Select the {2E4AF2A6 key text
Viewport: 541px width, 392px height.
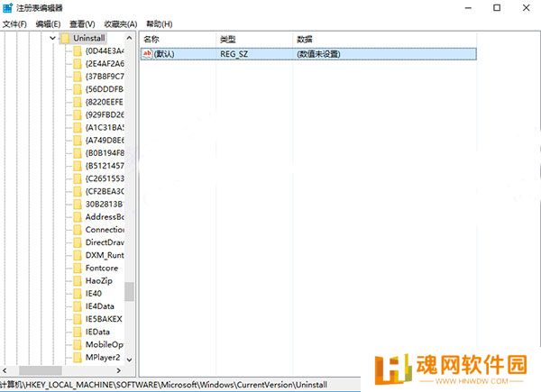[x=105, y=64]
